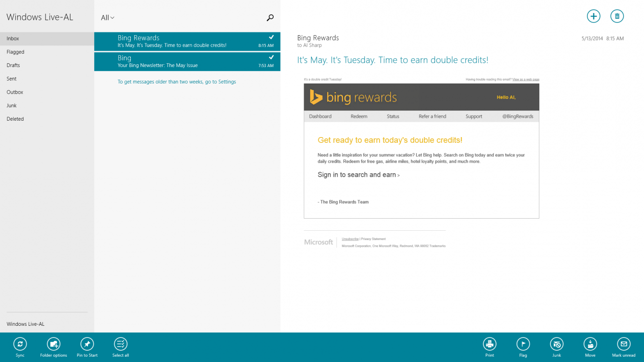Print the email using the Print icon
The height and width of the screenshot is (362, 644).
[490, 344]
